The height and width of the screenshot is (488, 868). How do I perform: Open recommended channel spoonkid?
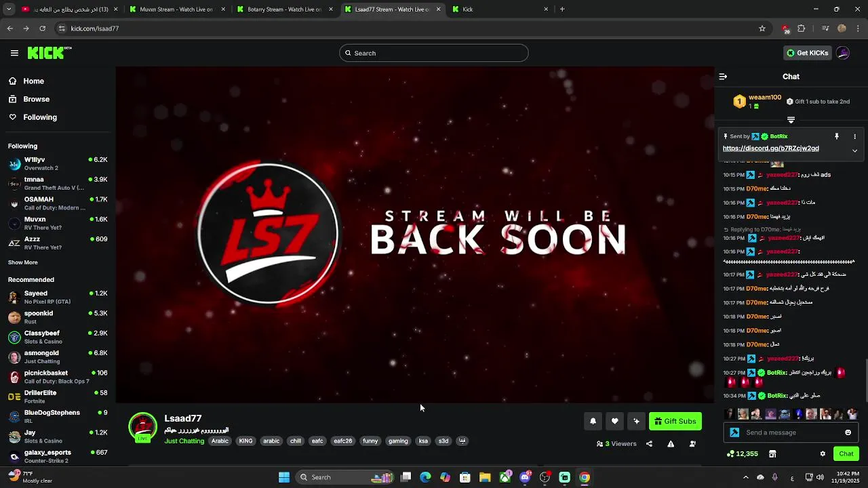58,317
